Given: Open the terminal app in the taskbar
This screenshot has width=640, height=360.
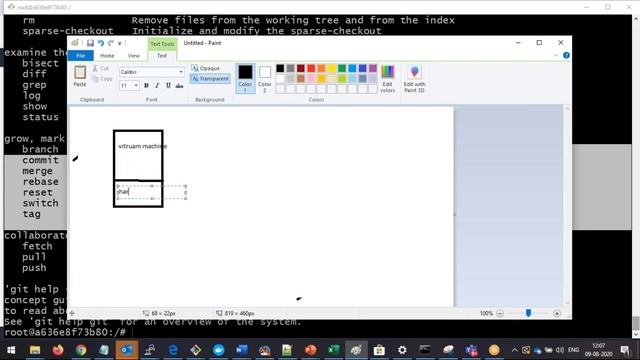Looking at the screenshot, I should click(425, 350).
